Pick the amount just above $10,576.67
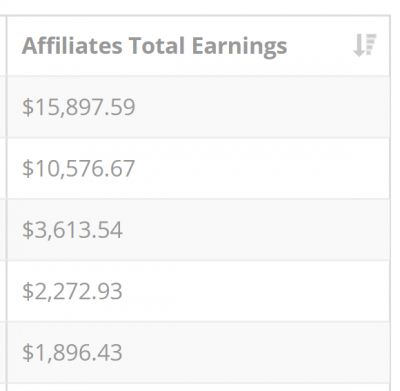 coord(79,107)
